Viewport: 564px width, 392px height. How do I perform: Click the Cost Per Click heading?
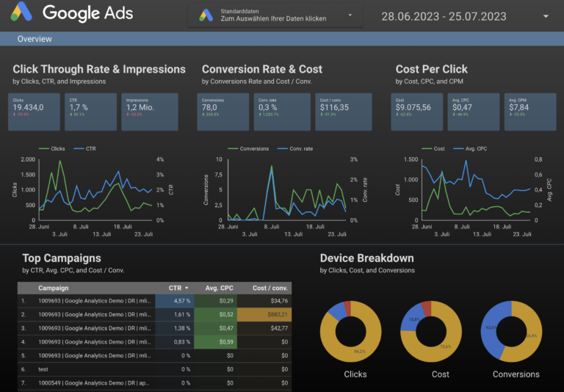432,69
